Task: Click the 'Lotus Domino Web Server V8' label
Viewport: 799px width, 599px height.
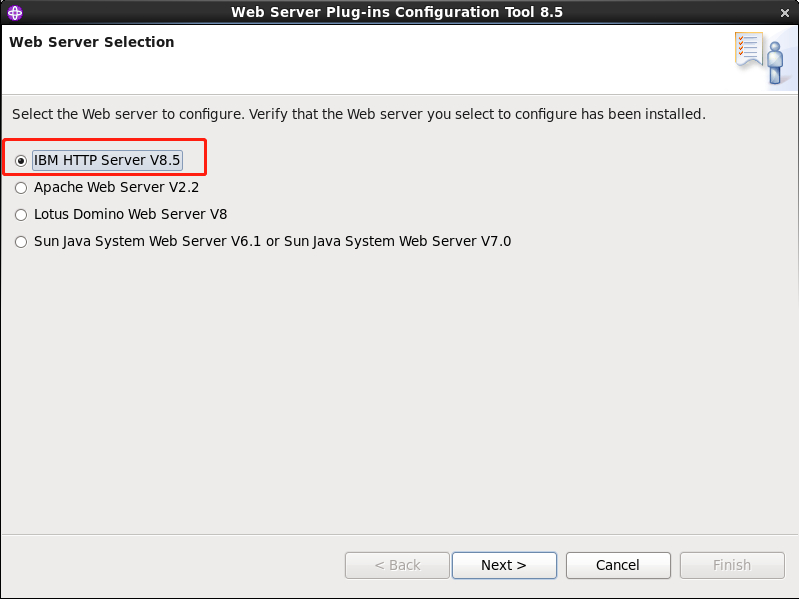Action: pyautogui.click(x=130, y=214)
